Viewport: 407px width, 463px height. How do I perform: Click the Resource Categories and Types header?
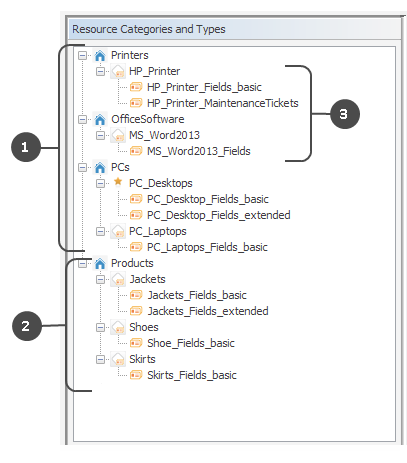(x=149, y=29)
